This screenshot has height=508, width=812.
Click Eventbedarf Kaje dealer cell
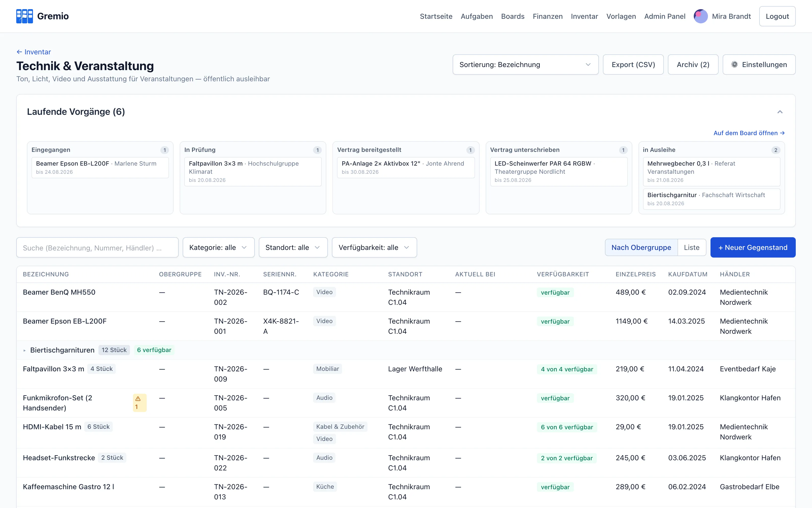click(748, 369)
